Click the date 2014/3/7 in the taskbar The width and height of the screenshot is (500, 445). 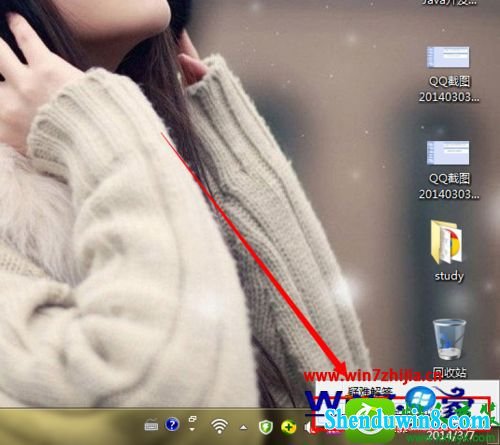tap(451, 435)
